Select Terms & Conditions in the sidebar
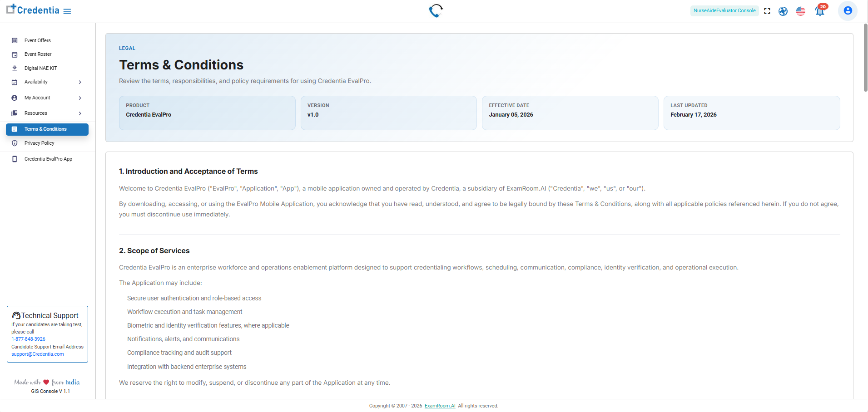Viewport: 868px width, 412px height. point(47,129)
